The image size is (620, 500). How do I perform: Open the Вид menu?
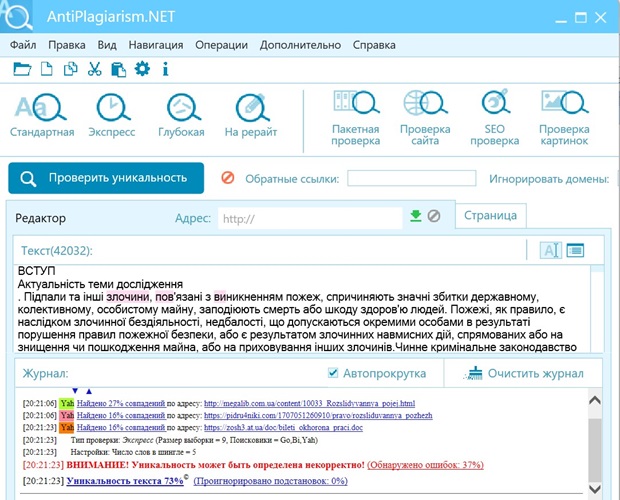(x=107, y=45)
